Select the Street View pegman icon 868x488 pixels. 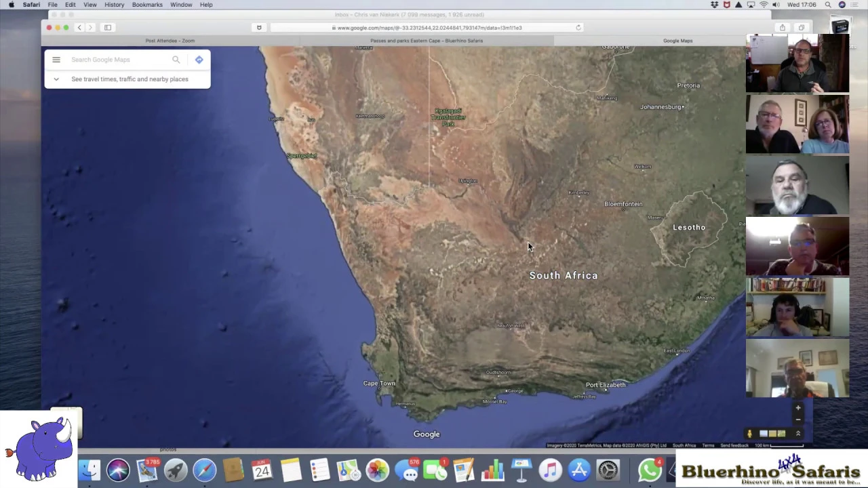point(749,434)
